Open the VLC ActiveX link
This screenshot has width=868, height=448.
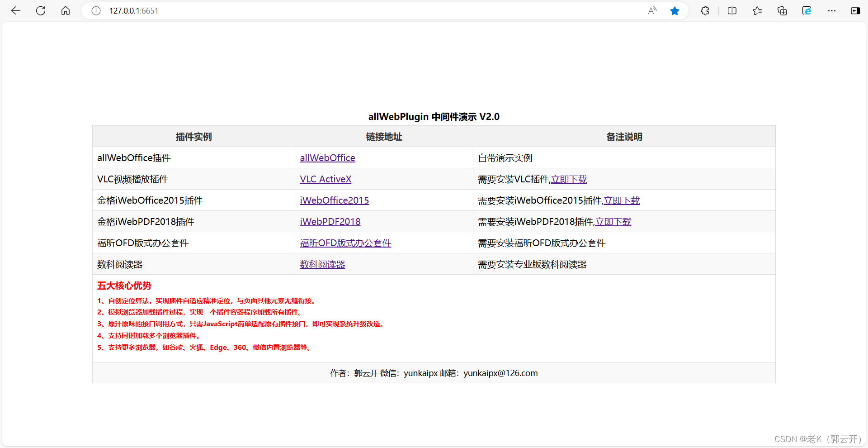(325, 179)
